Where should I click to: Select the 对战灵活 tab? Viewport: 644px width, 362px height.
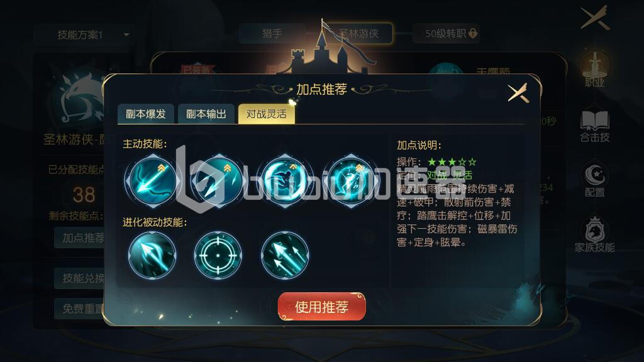point(266,114)
